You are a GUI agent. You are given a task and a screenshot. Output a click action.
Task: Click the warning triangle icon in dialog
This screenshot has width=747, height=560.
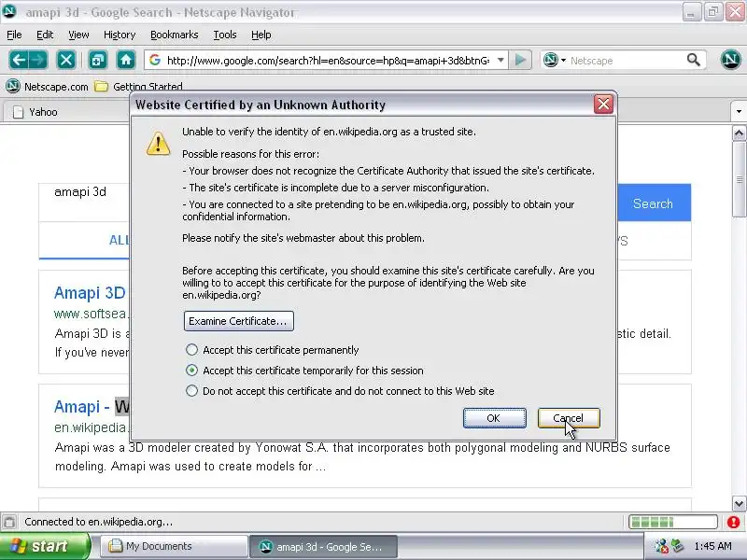158,144
